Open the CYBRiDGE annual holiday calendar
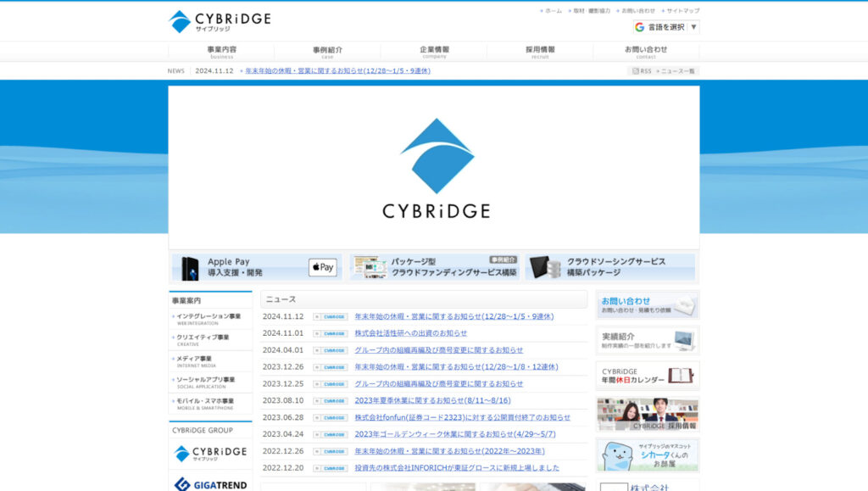 tap(648, 376)
